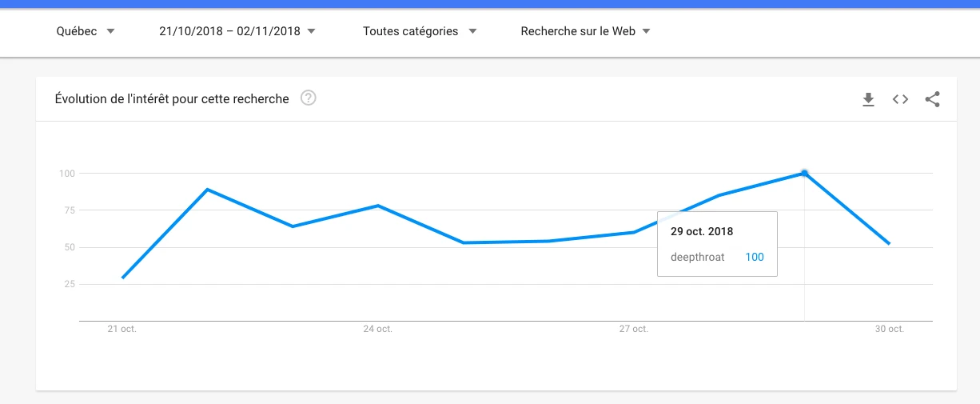980x404 pixels.
Task: Click the 75 y-axis gridline label
Action: (x=69, y=210)
